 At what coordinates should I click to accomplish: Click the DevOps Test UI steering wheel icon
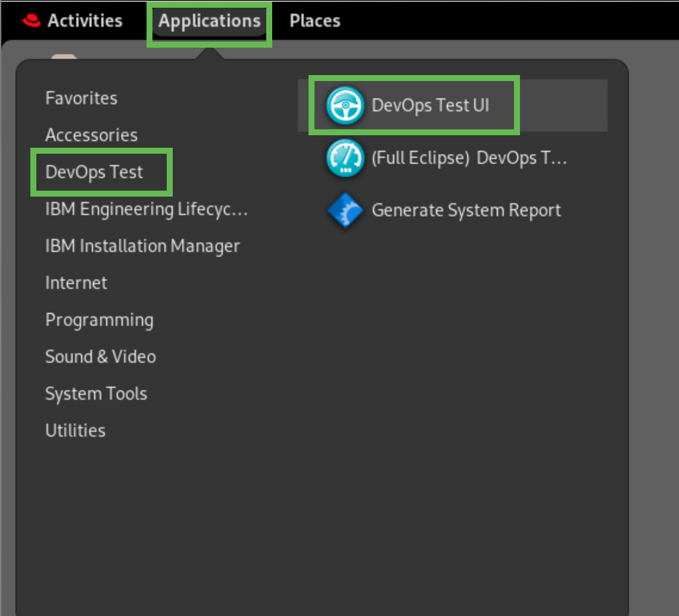[x=345, y=105]
